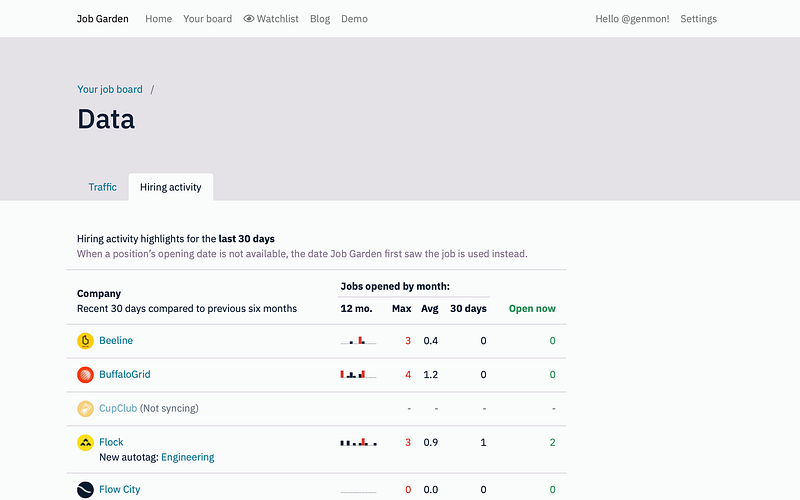
Task: Click the 30 days column header
Action: 468,309
